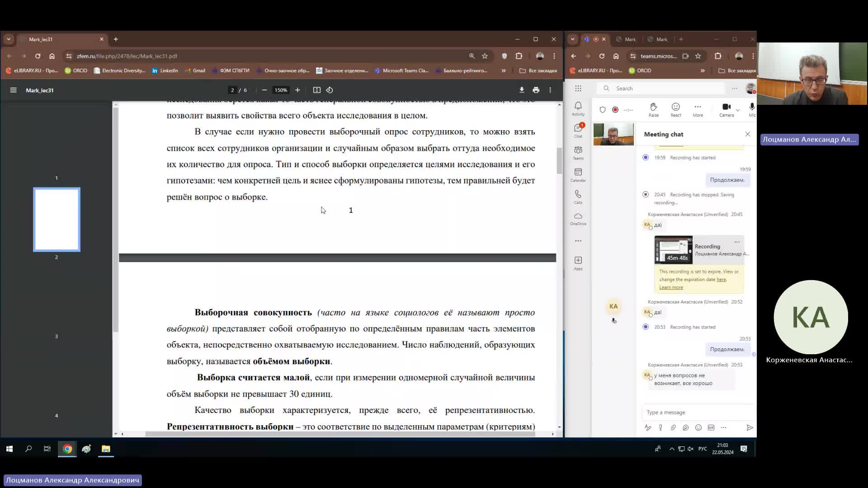
Task: Open recording card more options
Action: tap(737, 242)
